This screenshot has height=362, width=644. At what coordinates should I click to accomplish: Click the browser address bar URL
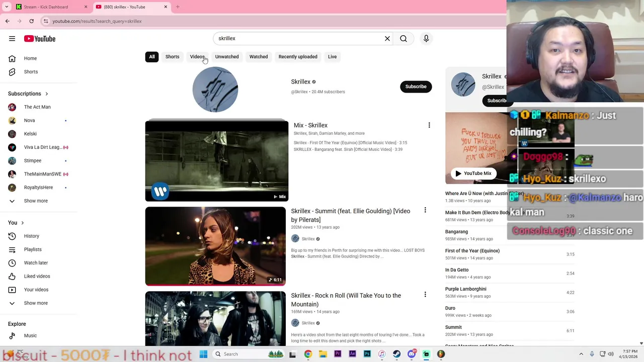coord(97,21)
